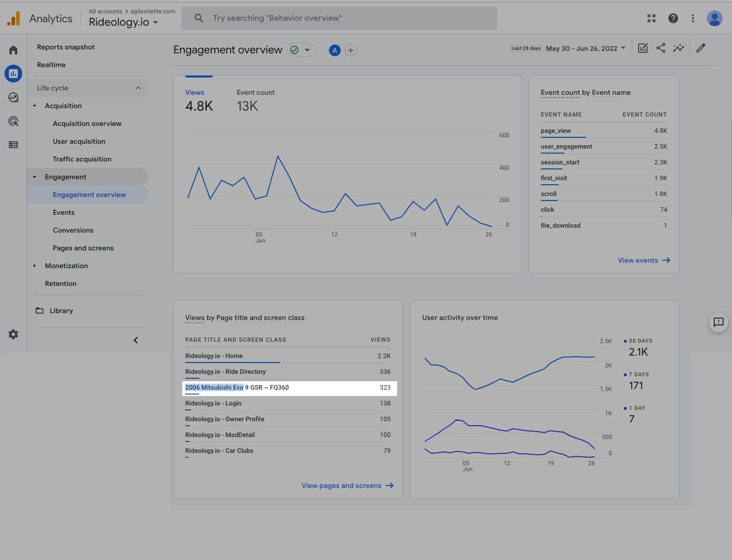Screen dimensions: 732x560
Task: Collapse the Acquisition tree arrow
Action: pos(35,106)
